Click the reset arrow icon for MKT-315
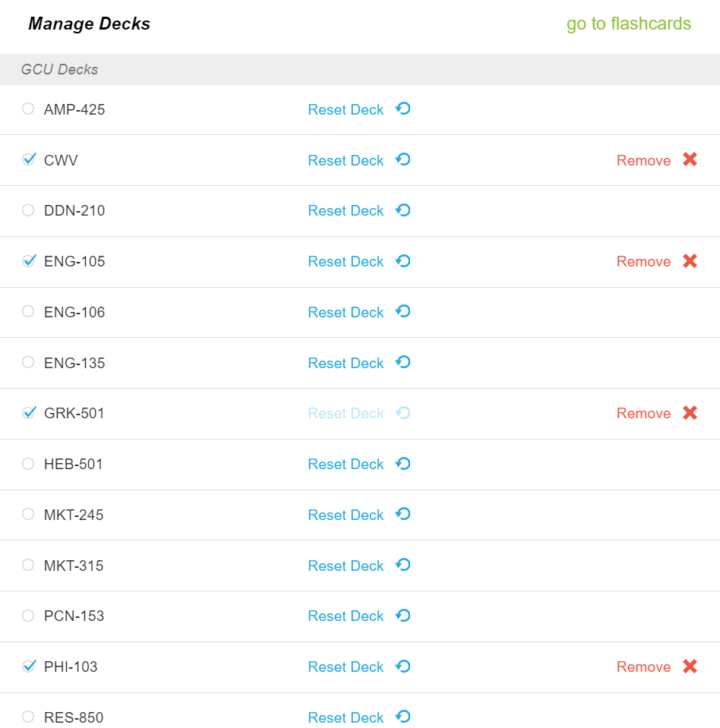The width and height of the screenshot is (720, 728). (x=403, y=565)
